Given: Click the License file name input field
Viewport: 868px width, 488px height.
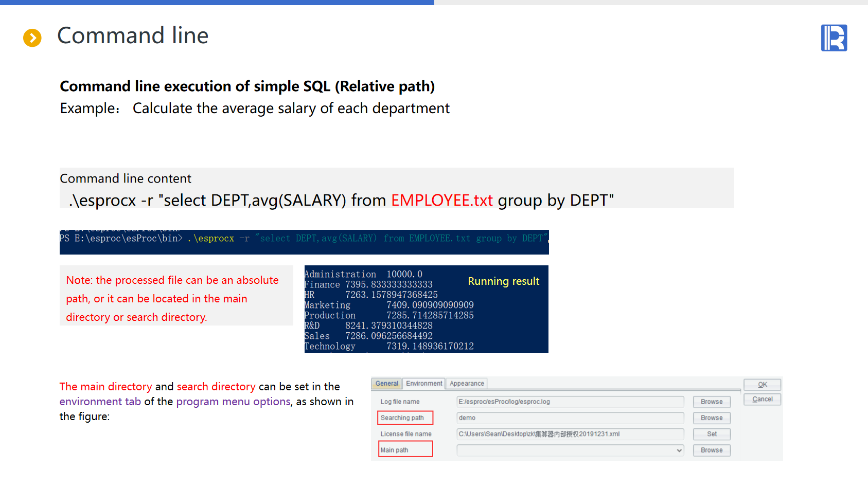Looking at the screenshot, I should [570, 434].
